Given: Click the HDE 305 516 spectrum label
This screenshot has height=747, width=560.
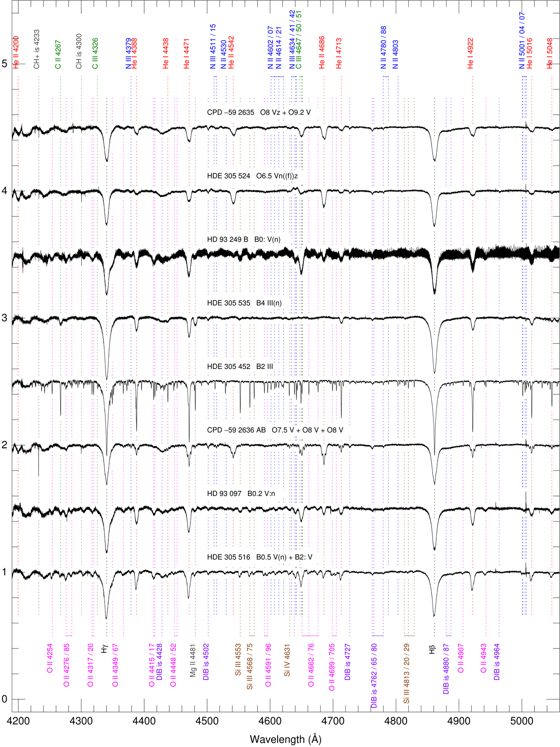Looking at the screenshot, I should click(259, 557).
